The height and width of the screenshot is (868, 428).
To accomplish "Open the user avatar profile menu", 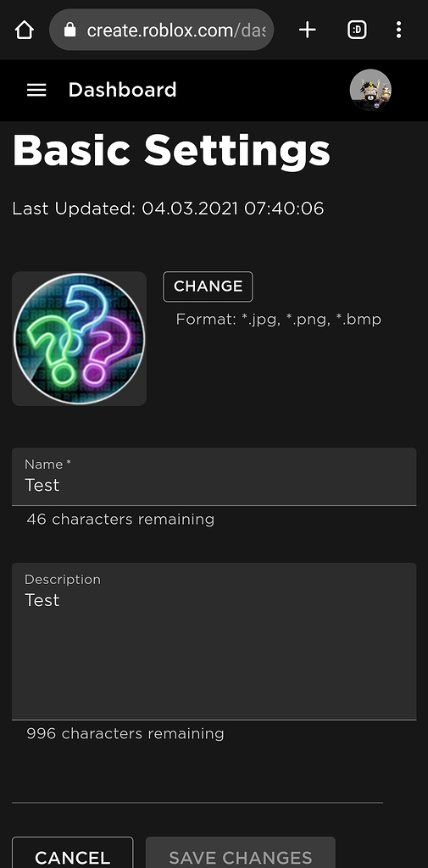I will pyautogui.click(x=370, y=90).
